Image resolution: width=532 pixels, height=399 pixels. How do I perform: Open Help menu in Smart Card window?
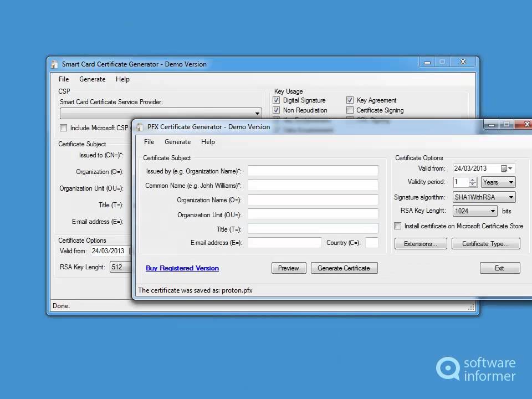click(x=122, y=79)
